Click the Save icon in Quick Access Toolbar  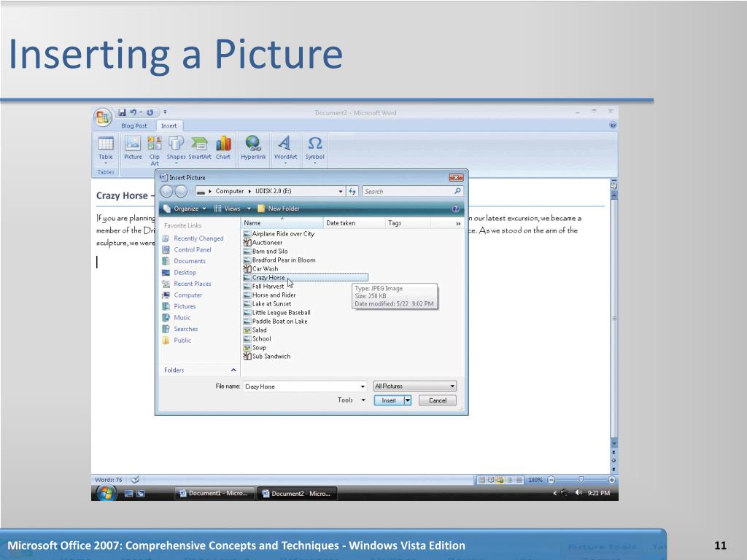pos(123,112)
